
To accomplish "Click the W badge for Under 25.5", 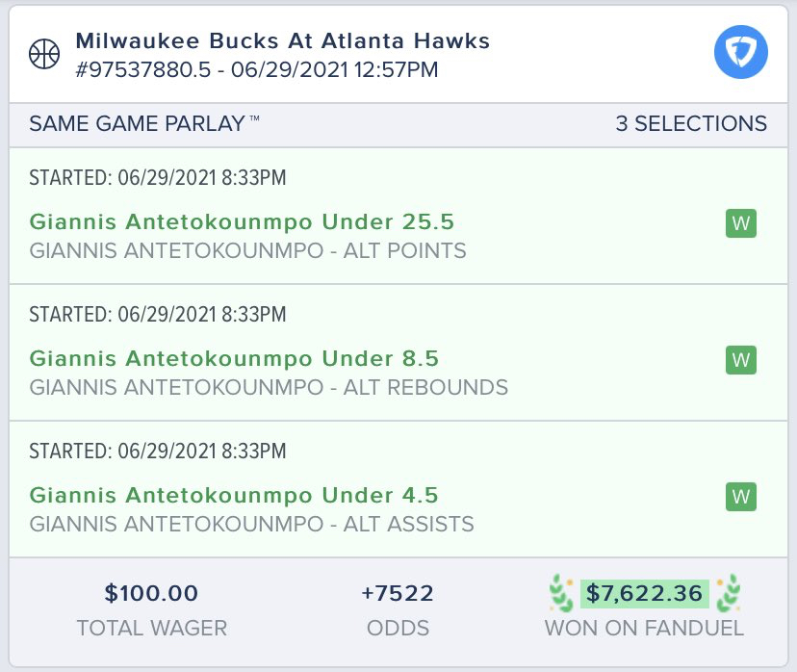I will (x=740, y=223).
